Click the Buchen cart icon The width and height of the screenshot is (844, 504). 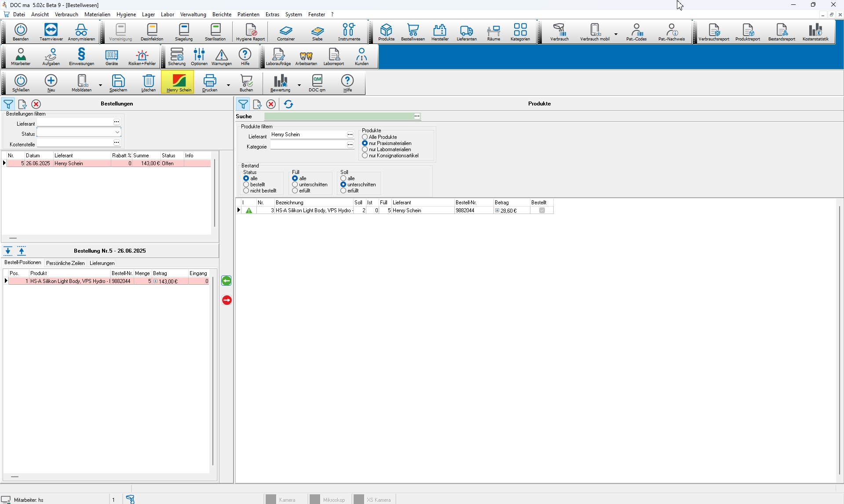tap(246, 83)
